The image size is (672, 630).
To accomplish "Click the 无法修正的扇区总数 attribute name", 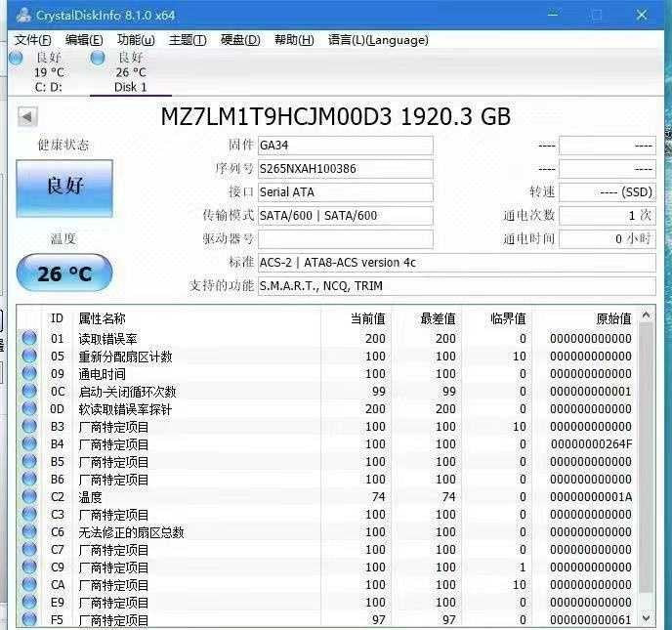I will [x=131, y=532].
